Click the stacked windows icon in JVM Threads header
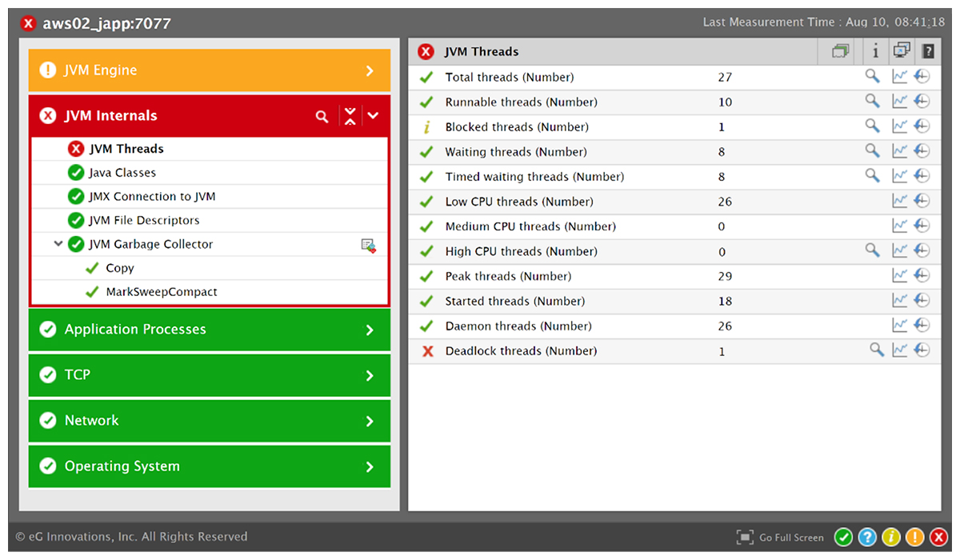960x560 pixels. 840,51
